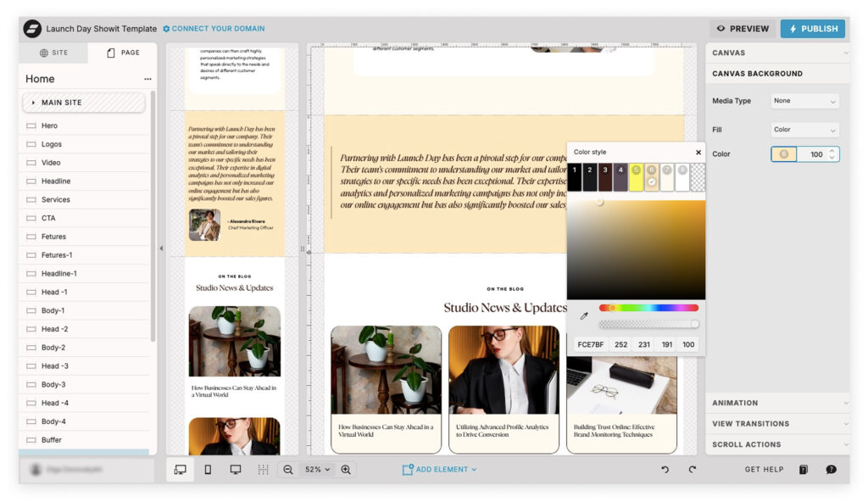Select the Head -1 canvas
The width and height of the screenshot is (868, 502).
point(86,292)
